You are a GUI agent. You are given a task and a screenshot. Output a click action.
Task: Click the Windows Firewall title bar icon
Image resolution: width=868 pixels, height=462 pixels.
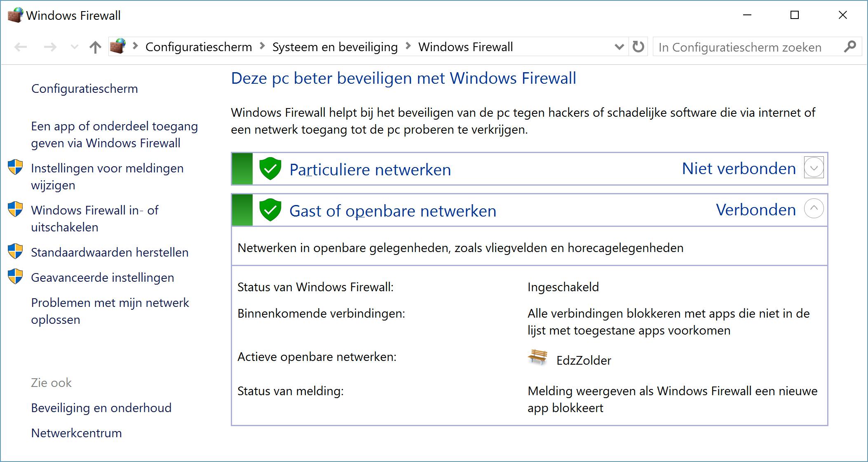point(15,16)
